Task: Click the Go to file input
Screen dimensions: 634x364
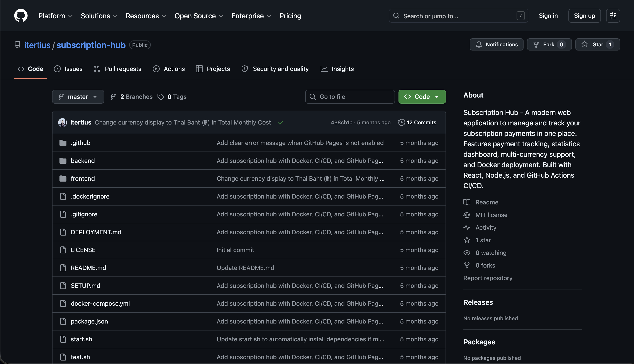Action: point(350,97)
